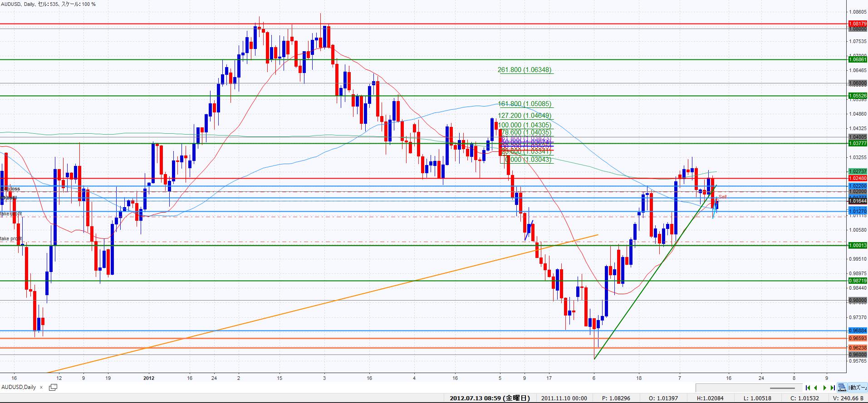This screenshot has width=868, height=403.
Task: Close the AUDUSD,Daily tab with its x
Action: (42, 387)
